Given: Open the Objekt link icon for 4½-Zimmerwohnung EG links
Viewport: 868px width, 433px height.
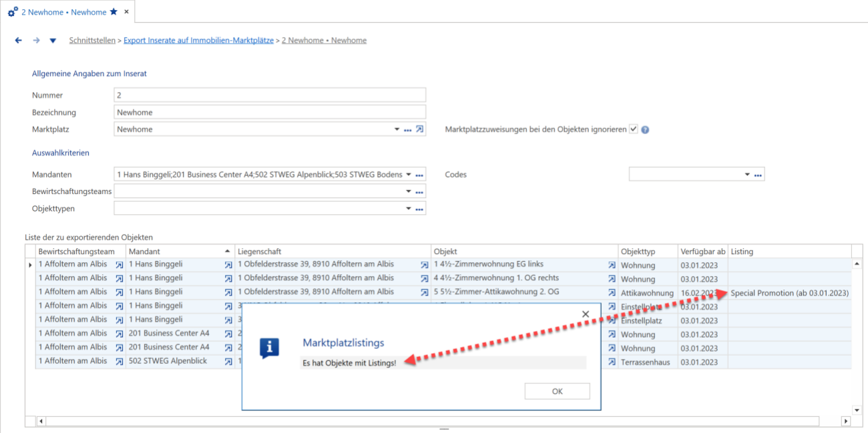Looking at the screenshot, I should [x=612, y=266].
